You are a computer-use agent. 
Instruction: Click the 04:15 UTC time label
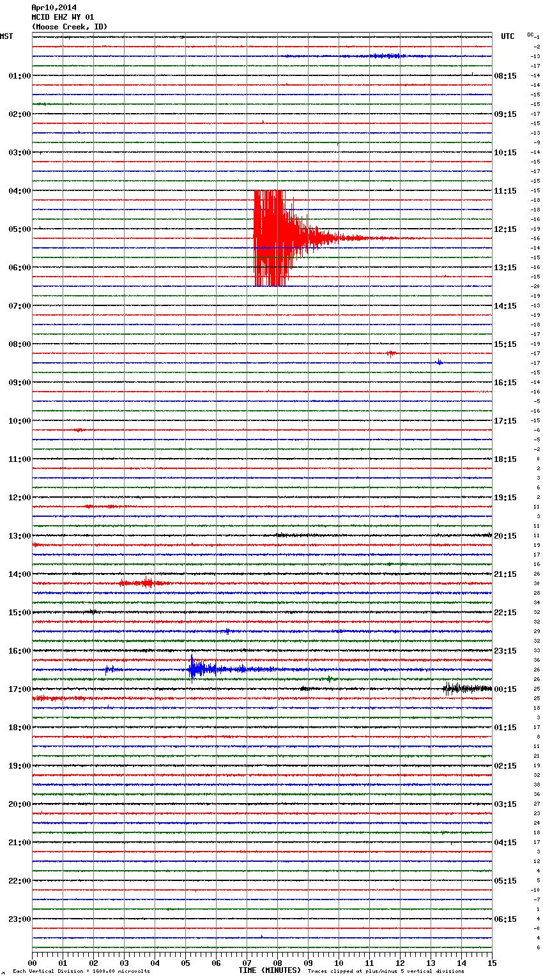[505, 843]
